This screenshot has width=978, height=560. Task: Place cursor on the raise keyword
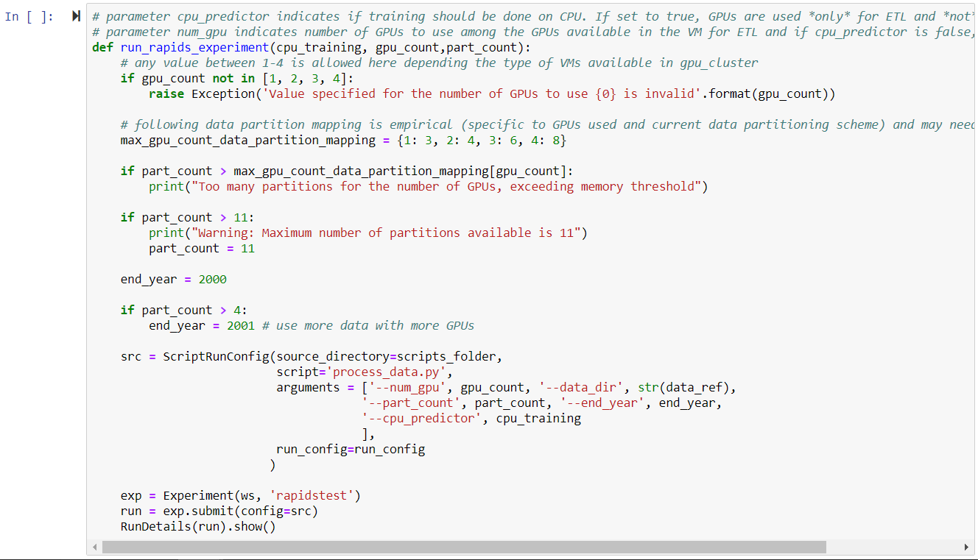click(166, 94)
